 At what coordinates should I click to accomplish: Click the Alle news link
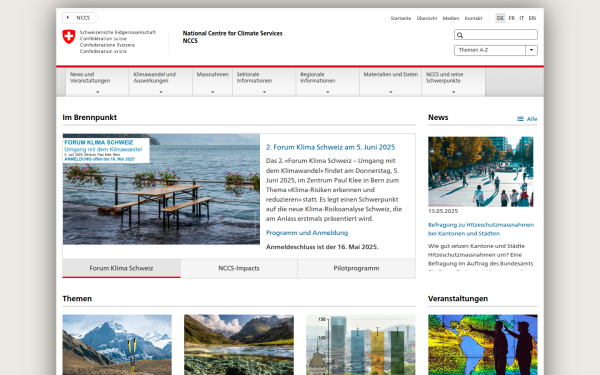pyautogui.click(x=532, y=119)
